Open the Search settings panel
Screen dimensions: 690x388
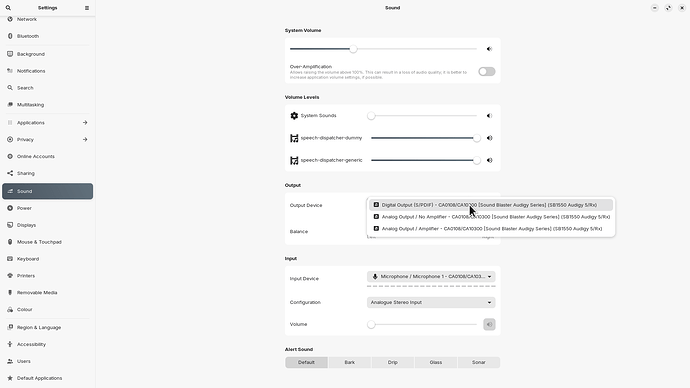click(x=48, y=88)
